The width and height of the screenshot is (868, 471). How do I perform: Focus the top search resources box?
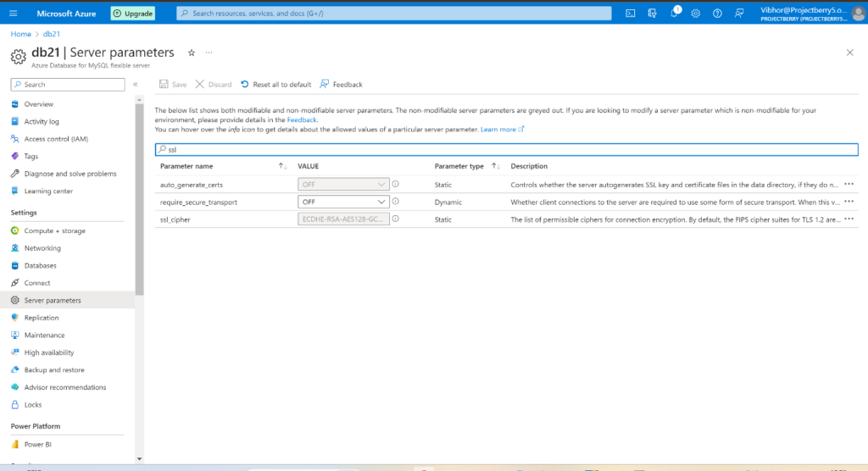pyautogui.click(x=394, y=14)
